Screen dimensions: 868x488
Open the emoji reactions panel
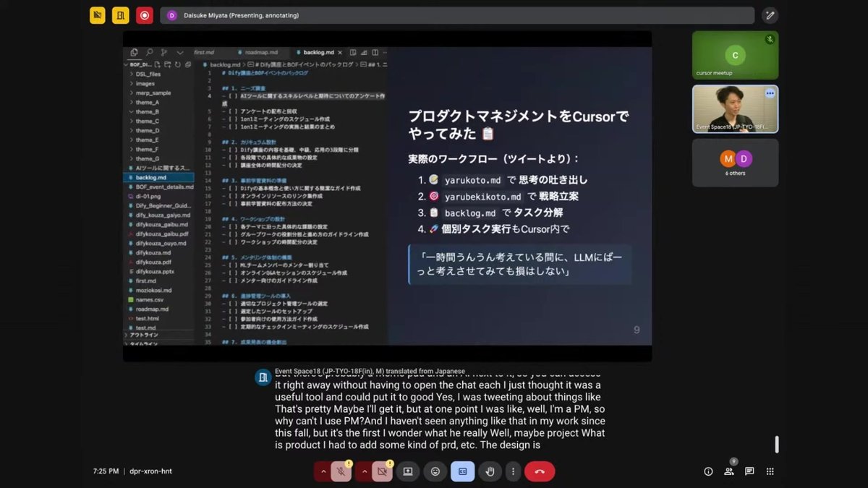pos(435,471)
